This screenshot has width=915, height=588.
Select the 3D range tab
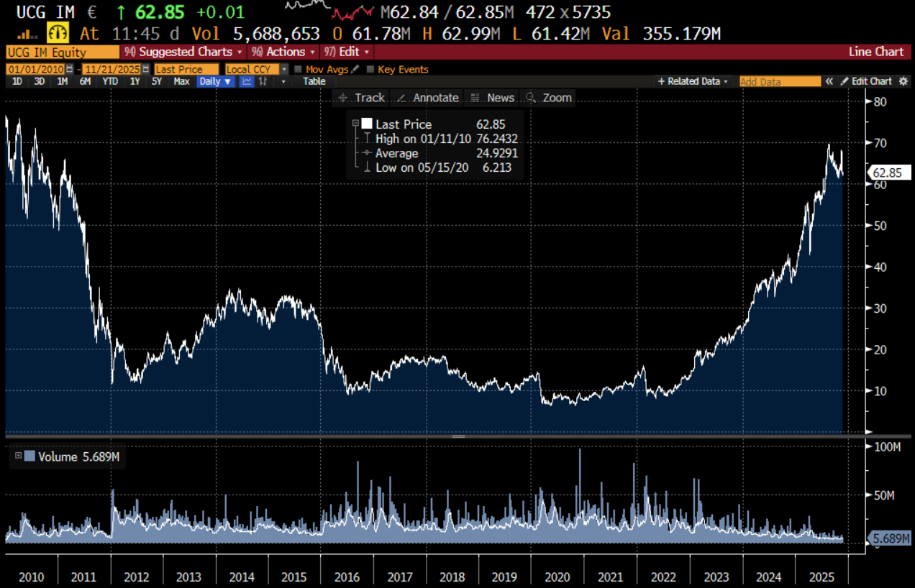click(40, 81)
